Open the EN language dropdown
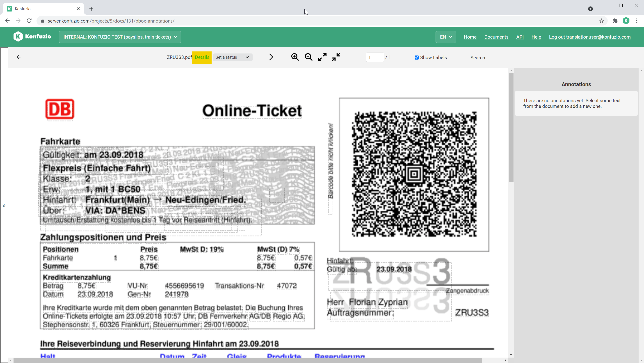The width and height of the screenshot is (644, 363). (x=445, y=37)
